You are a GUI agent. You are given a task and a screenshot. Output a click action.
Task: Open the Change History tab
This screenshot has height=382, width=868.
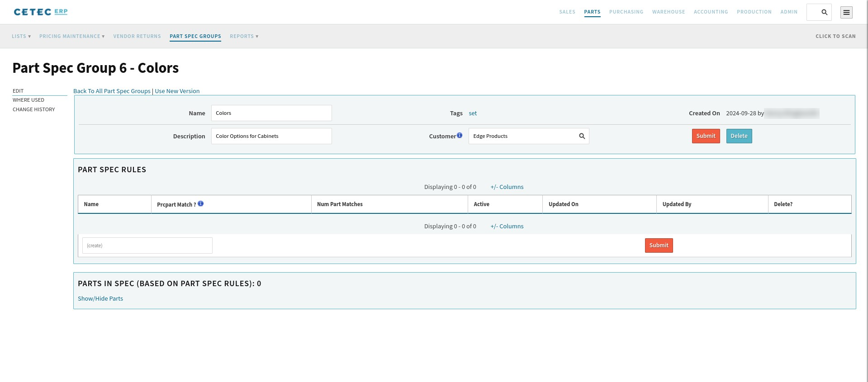click(x=34, y=109)
